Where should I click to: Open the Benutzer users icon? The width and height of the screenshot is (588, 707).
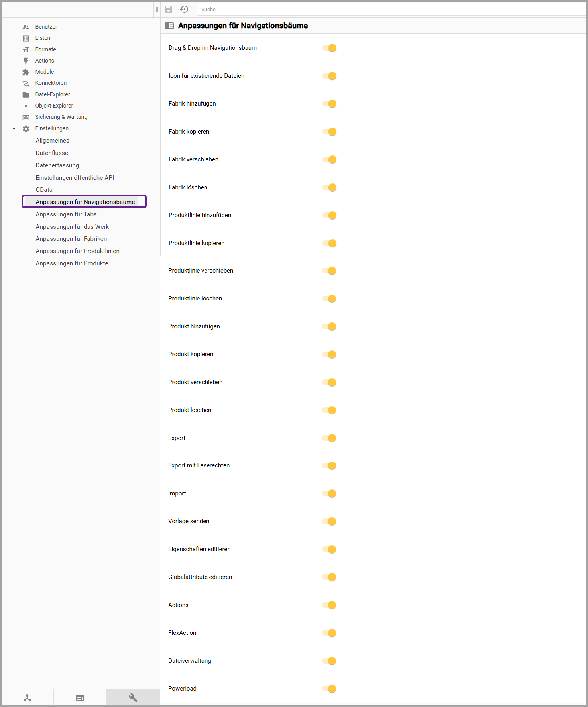26,27
